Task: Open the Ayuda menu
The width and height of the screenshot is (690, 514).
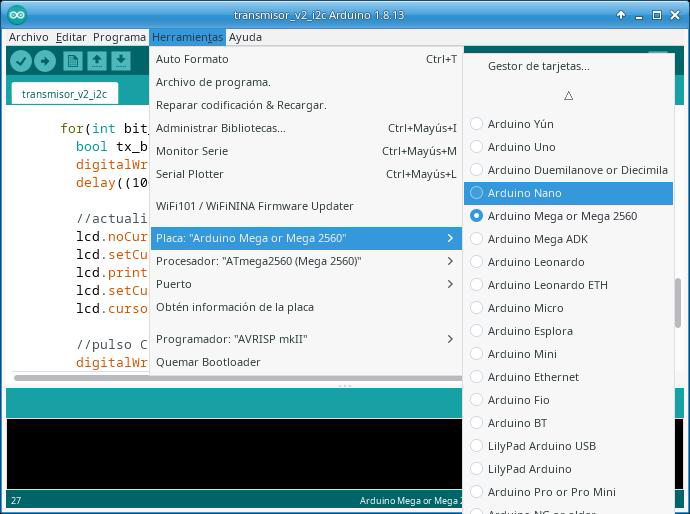Action: (245, 37)
